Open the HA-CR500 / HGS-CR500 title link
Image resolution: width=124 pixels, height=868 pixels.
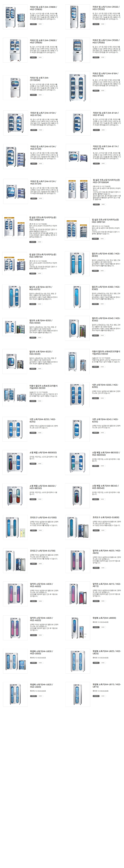(x=106, y=41)
